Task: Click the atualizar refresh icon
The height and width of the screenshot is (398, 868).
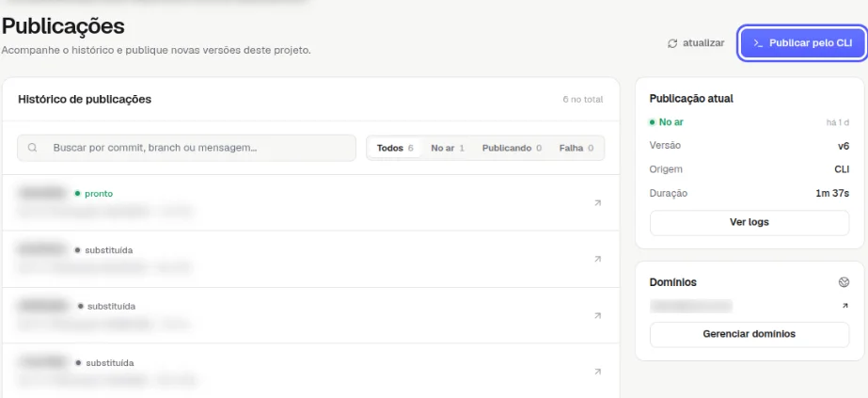Action: tap(672, 43)
